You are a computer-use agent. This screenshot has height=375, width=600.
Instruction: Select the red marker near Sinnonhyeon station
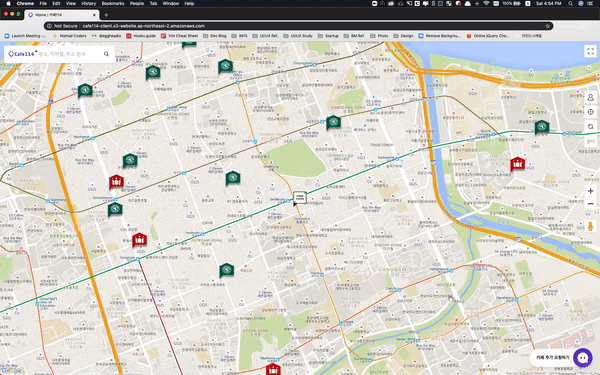click(x=116, y=182)
